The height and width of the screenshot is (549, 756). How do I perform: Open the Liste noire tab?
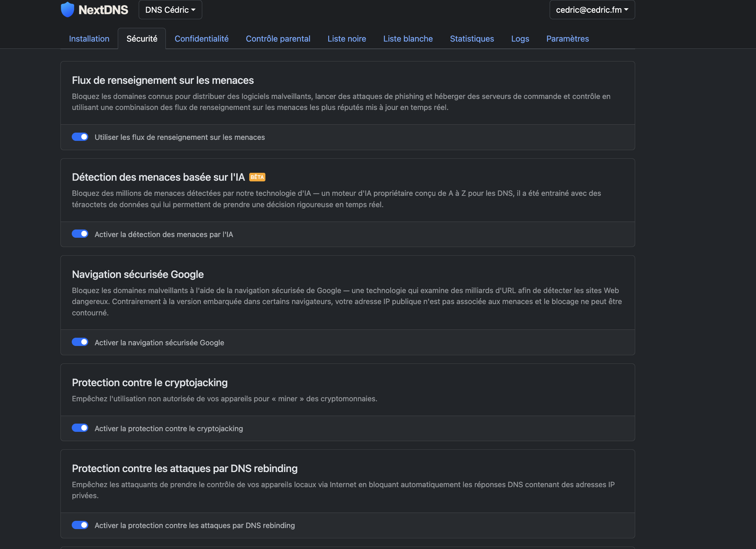(x=347, y=39)
